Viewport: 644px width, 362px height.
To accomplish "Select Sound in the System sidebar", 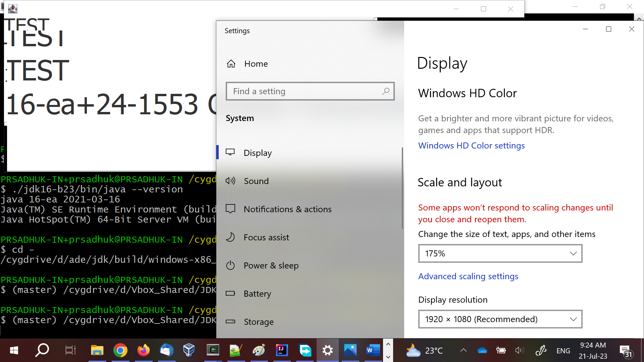I will pyautogui.click(x=256, y=181).
